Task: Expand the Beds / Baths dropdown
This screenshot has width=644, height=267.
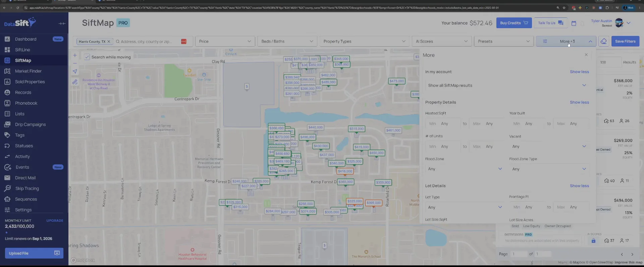Action: [x=287, y=41]
